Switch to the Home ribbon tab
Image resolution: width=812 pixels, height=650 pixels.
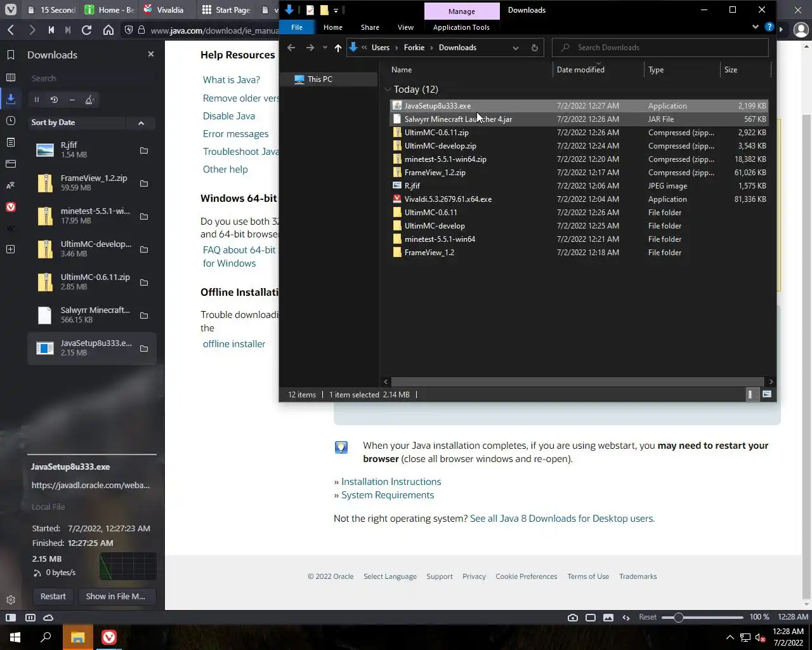[x=332, y=27]
